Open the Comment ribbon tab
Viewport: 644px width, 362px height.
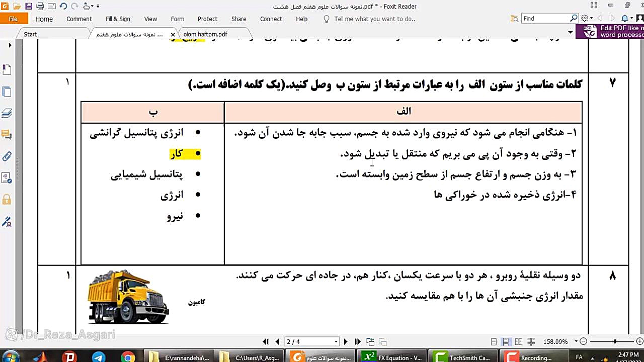pos(79,19)
